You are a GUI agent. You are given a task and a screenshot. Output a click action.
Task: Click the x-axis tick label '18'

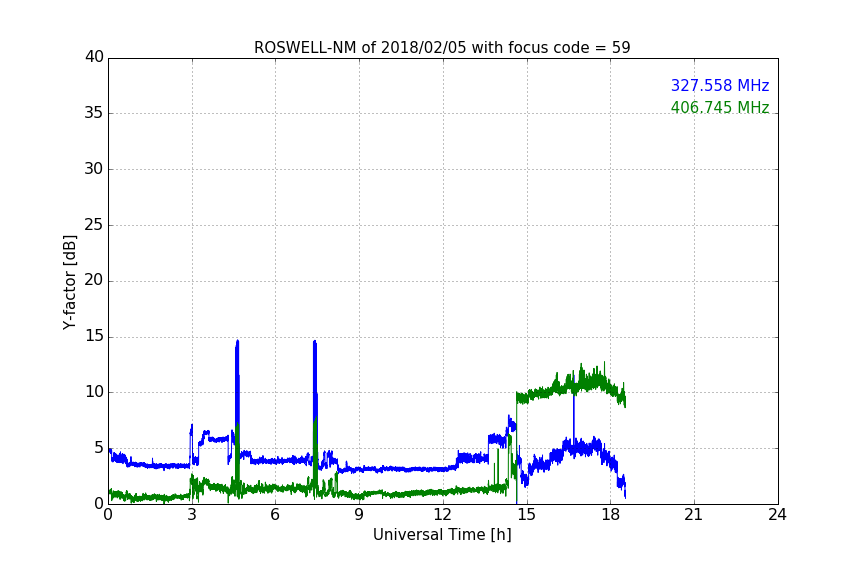tap(610, 515)
